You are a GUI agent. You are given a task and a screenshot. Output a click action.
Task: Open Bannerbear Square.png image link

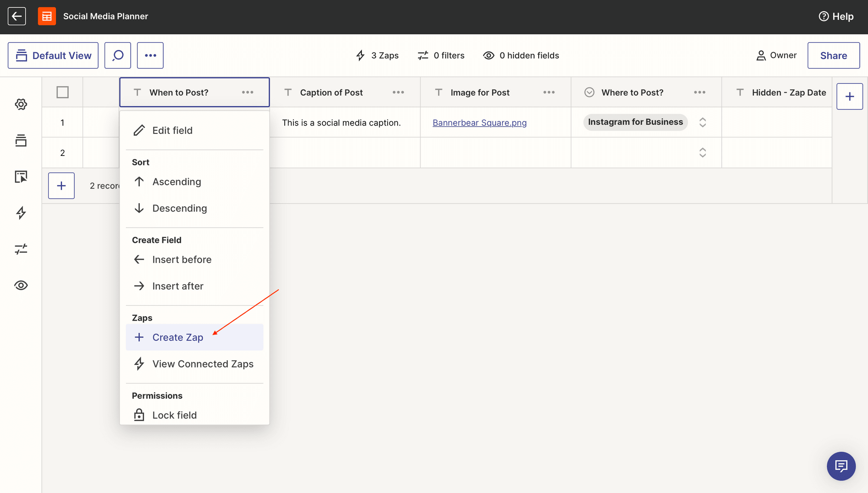tap(480, 122)
